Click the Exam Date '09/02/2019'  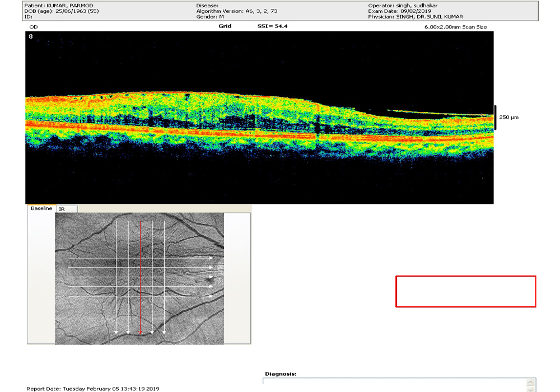pyautogui.click(x=416, y=11)
